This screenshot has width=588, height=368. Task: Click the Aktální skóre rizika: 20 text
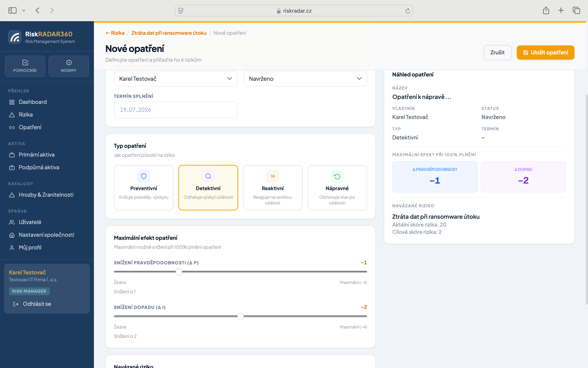[x=419, y=225]
